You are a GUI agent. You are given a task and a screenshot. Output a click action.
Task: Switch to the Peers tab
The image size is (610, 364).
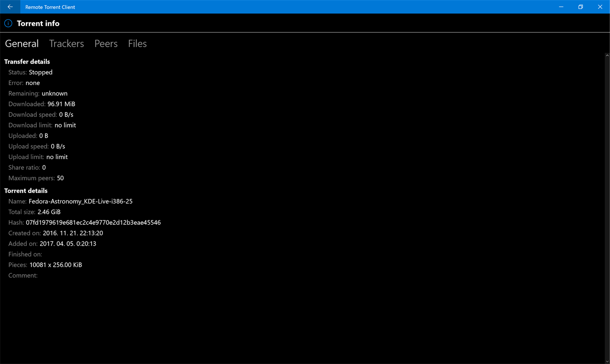coord(106,43)
